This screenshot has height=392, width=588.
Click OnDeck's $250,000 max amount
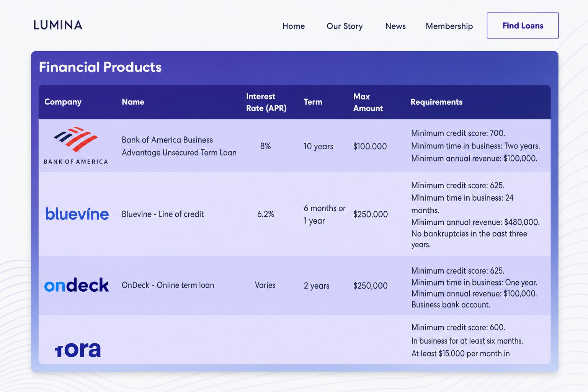pos(370,286)
